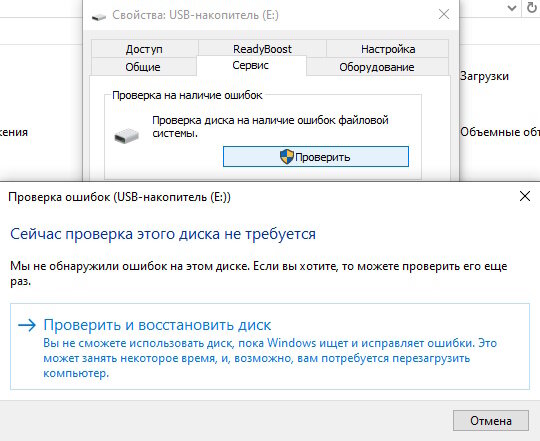Click the Свойства: USB-накопитель (E:) title text
Viewport: 540px width, 441px height.
pyautogui.click(x=195, y=15)
